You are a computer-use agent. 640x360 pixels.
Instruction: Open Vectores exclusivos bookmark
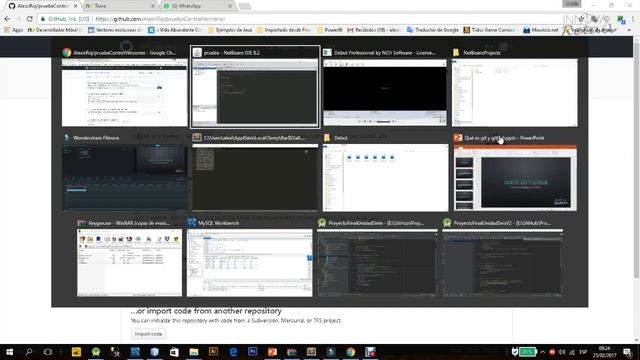point(115,30)
